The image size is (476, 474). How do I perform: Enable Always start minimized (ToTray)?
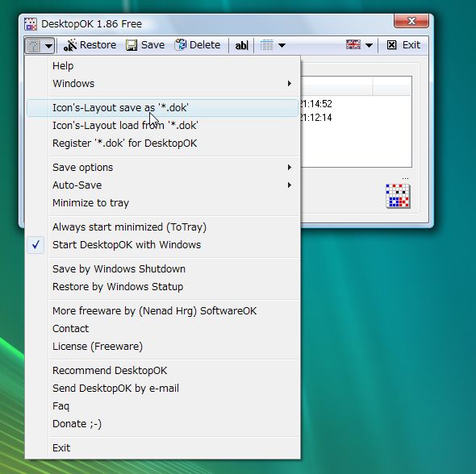point(163,227)
